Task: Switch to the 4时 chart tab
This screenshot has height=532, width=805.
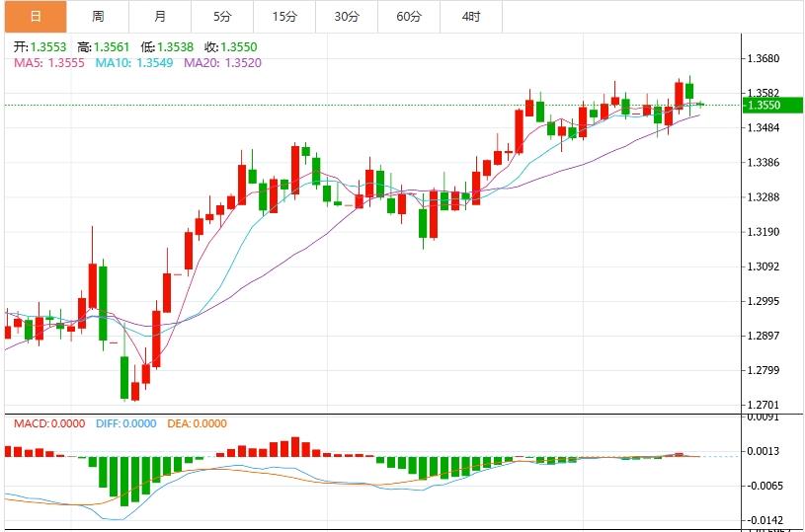Action: coord(471,17)
